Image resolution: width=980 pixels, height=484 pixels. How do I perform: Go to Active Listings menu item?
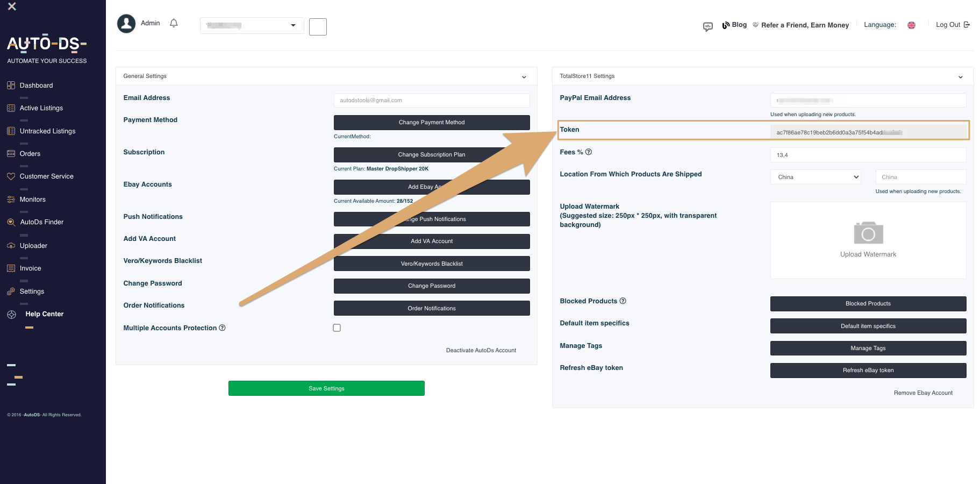pos(41,108)
